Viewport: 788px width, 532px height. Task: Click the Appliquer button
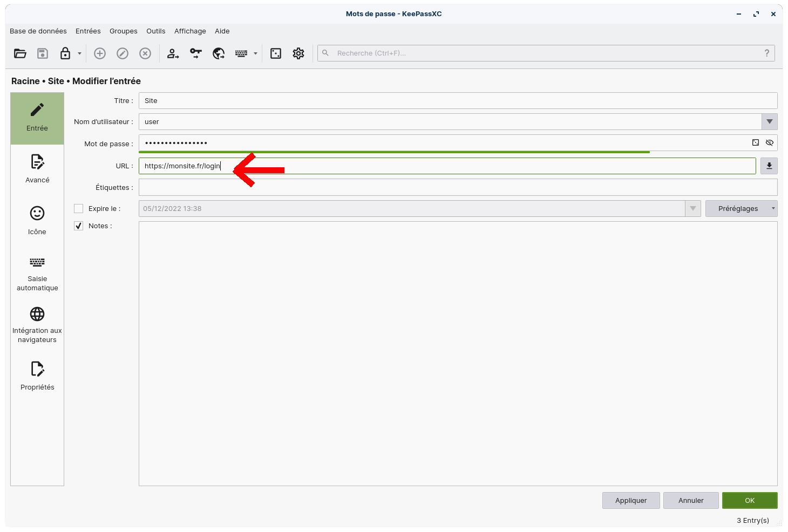pos(631,501)
